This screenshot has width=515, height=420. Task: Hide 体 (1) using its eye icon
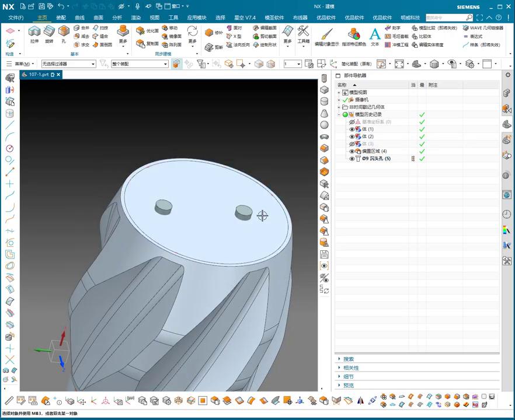point(352,129)
